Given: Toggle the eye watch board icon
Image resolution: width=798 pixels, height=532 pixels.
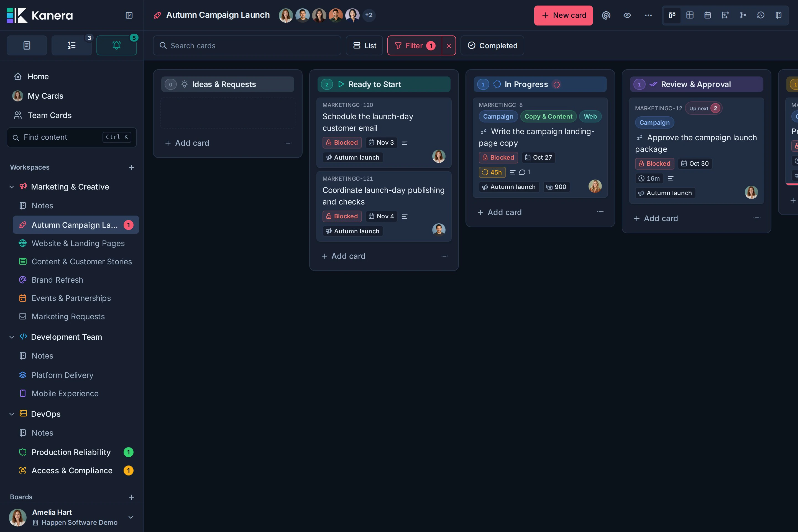Looking at the screenshot, I should coord(627,15).
